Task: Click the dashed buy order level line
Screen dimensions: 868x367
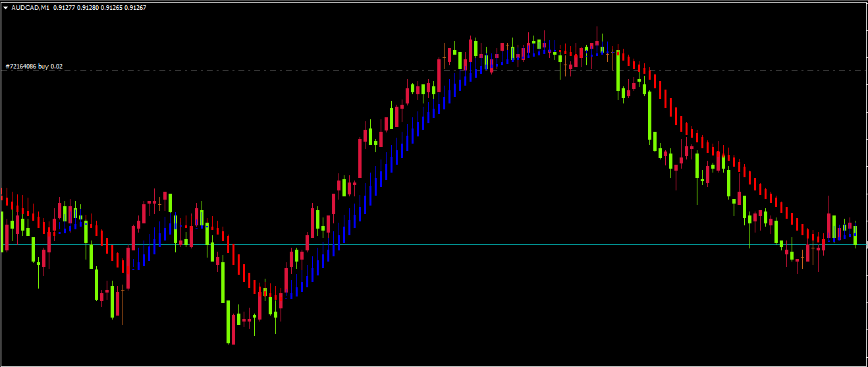Action: (x=263, y=70)
